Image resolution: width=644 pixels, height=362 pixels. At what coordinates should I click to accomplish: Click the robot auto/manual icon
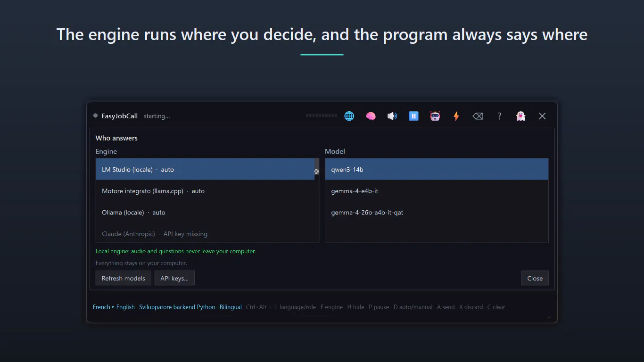click(435, 116)
